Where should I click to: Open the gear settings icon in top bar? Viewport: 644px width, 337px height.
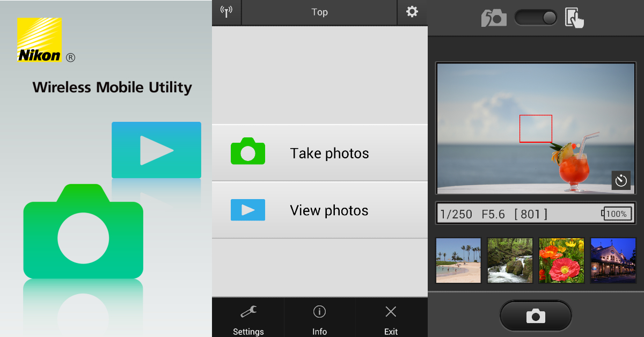click(412, 12)
